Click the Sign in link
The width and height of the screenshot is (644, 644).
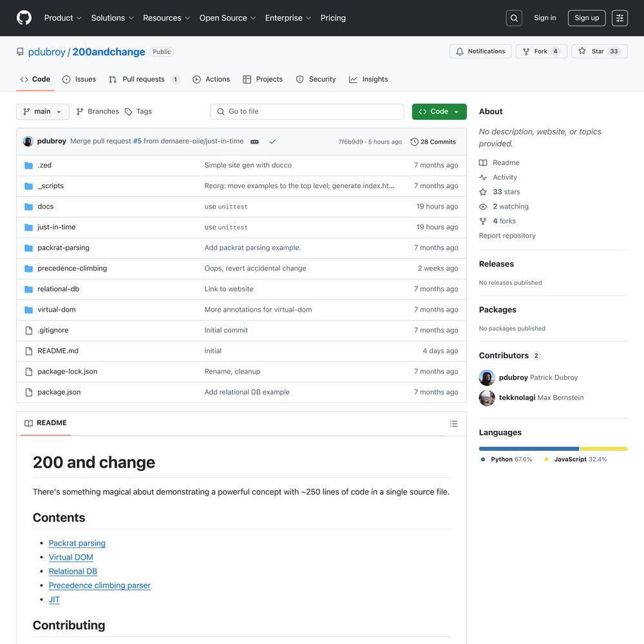[x=545, y=18]
